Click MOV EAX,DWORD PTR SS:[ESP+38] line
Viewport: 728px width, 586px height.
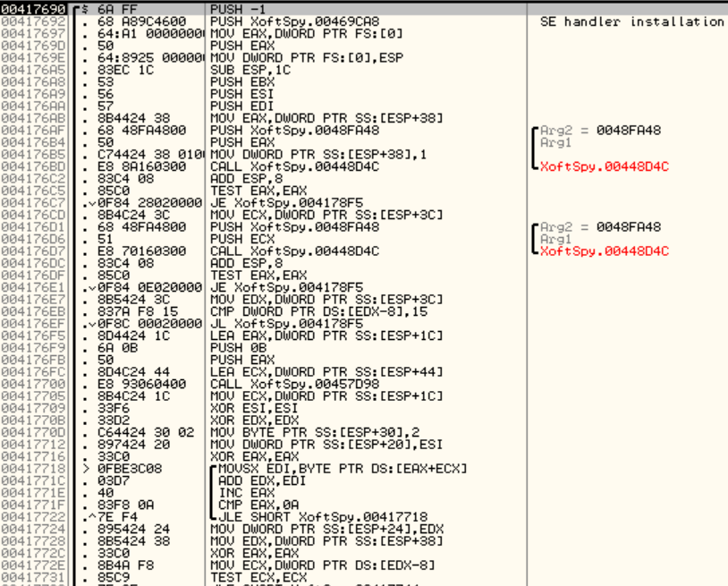click(326, 118)
